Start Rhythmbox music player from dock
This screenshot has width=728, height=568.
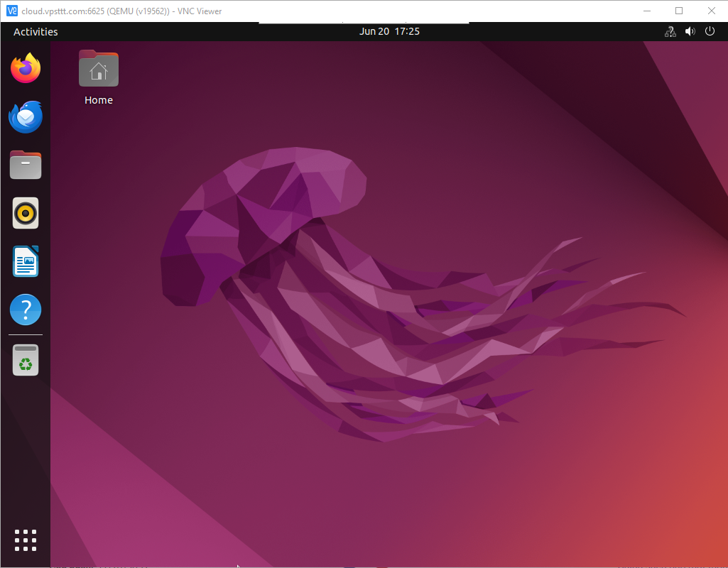click(x=26, y=213)
